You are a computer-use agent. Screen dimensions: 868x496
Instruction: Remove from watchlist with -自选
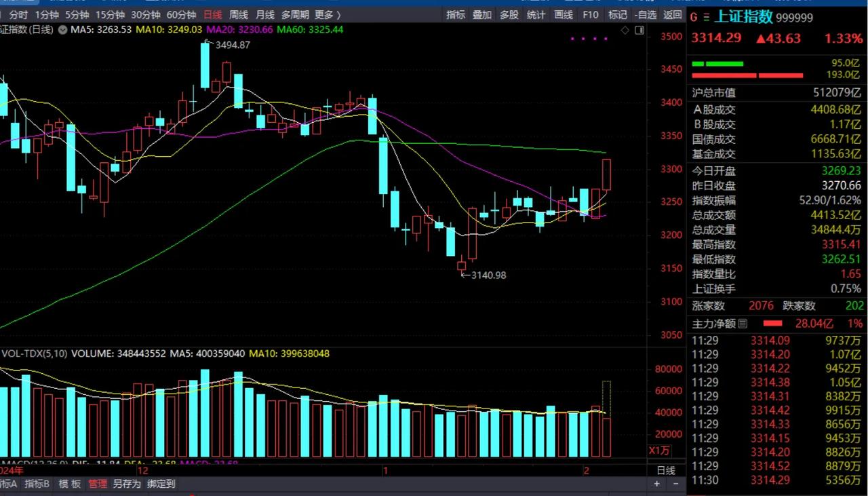[x=645, y=14]
